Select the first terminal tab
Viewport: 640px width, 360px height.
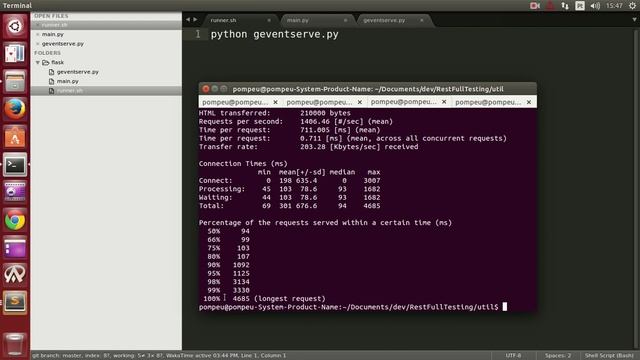click(x=235, y=102)
